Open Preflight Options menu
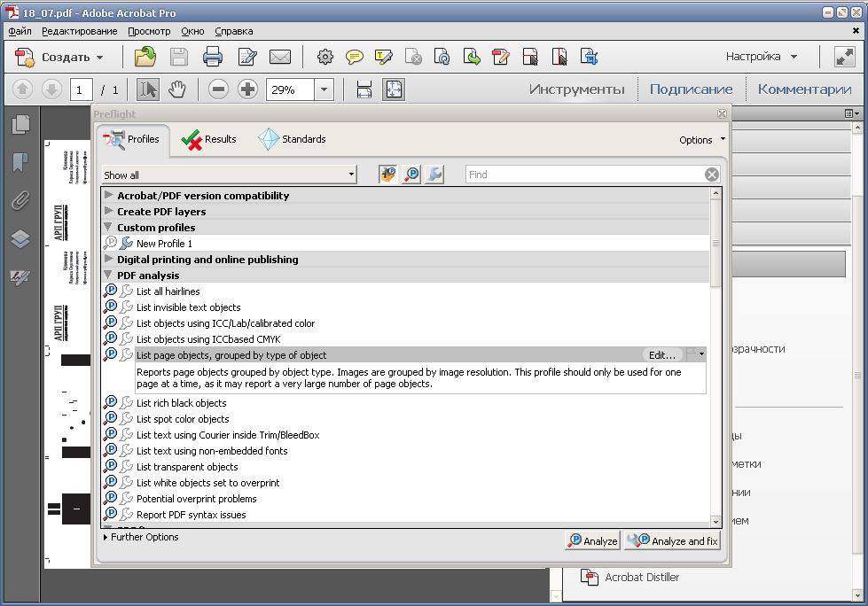Viewport: 868px width, 606px height. point(702,140)
